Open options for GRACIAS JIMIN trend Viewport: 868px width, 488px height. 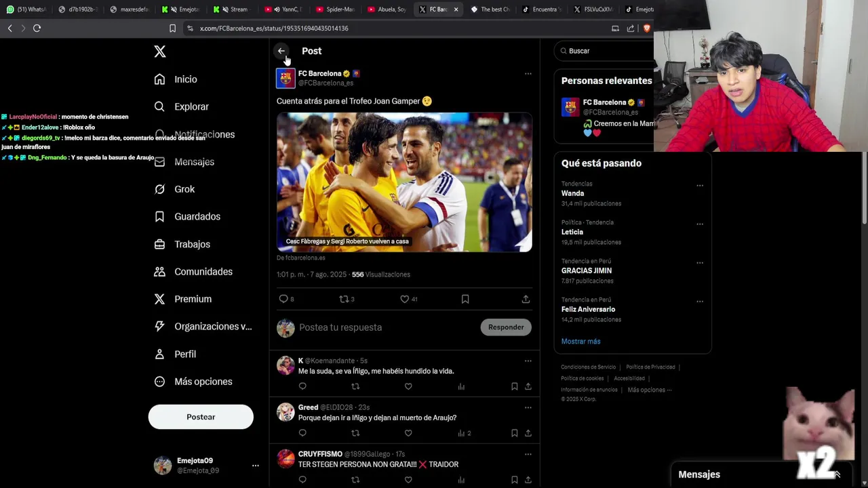click(700, 263)
